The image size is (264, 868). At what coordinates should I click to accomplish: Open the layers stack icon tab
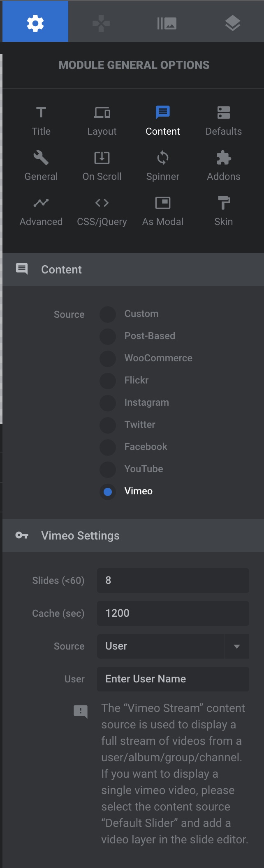click(232, 23)
